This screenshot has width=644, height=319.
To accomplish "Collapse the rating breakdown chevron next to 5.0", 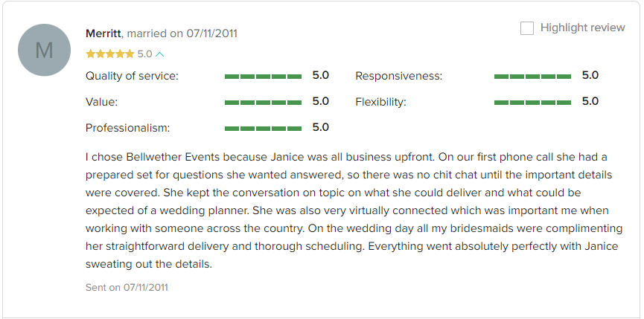I will pyautogui.click(x=160, y=54).
